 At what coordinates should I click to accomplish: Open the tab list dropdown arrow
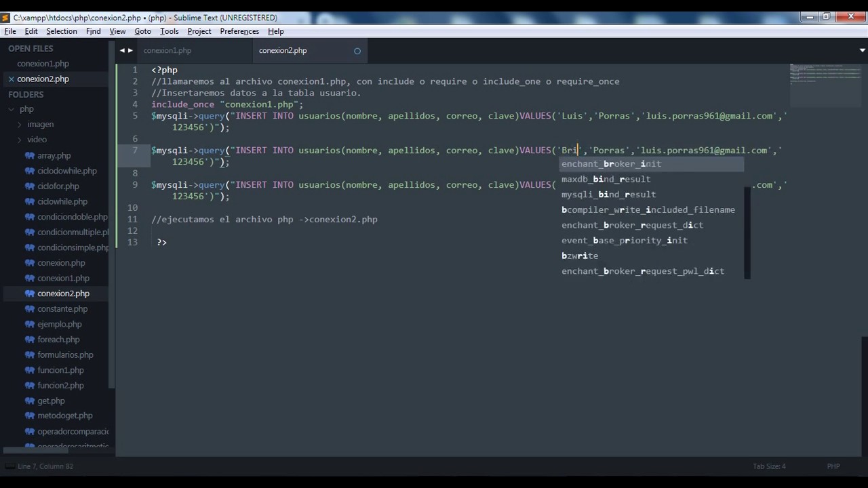(x=863, y=50)
